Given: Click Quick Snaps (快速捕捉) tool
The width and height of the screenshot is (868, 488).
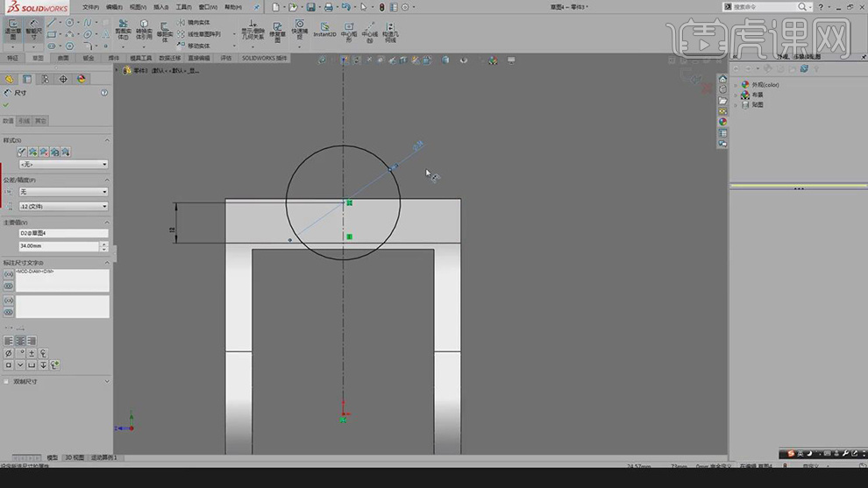Looking at the screenshot, I should coord(300,29).
